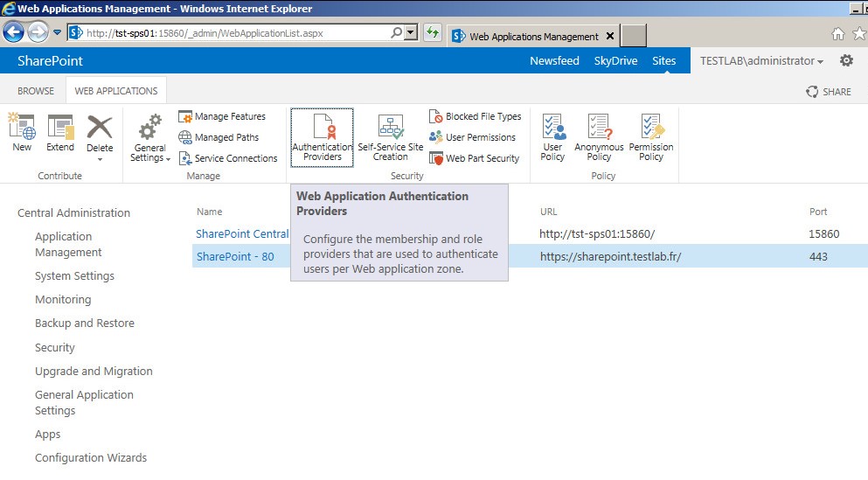Image resolution: width=868 pixels, height=480 pixels.
Task: Open Monitoring in the sidebar
Action: tap(63, 300)
